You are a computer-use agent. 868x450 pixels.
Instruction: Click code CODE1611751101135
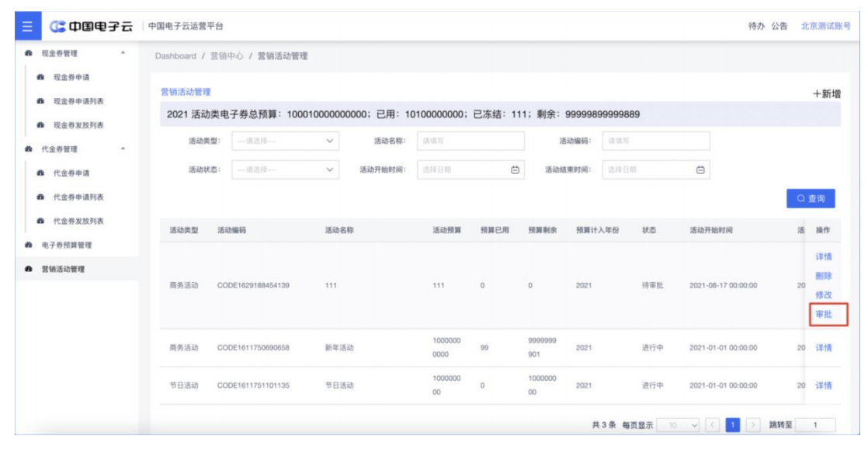click(x=253, y=385)
